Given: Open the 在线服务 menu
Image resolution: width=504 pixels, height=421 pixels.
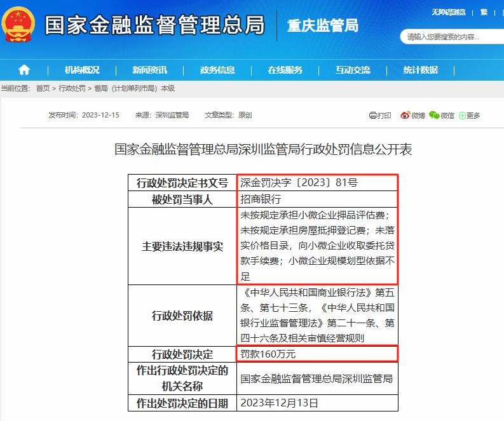Looking at the screenshot, I should 285,70.
